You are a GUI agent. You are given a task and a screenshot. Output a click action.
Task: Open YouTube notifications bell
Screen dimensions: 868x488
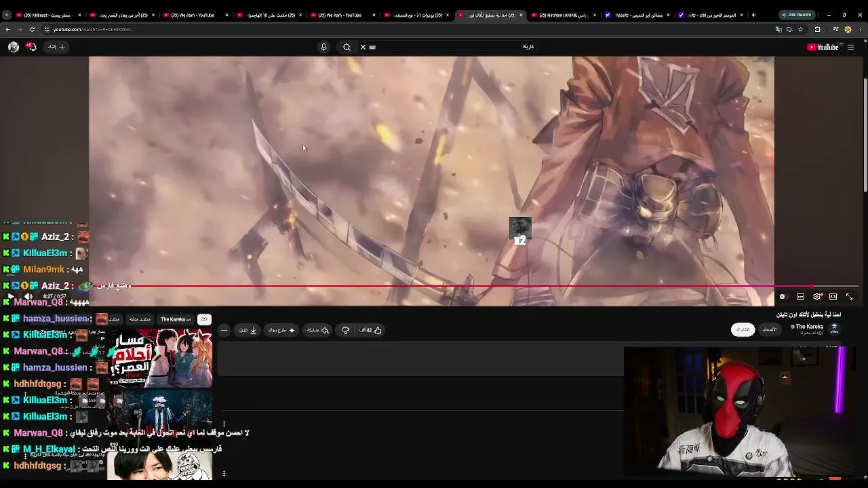(31, 47)
